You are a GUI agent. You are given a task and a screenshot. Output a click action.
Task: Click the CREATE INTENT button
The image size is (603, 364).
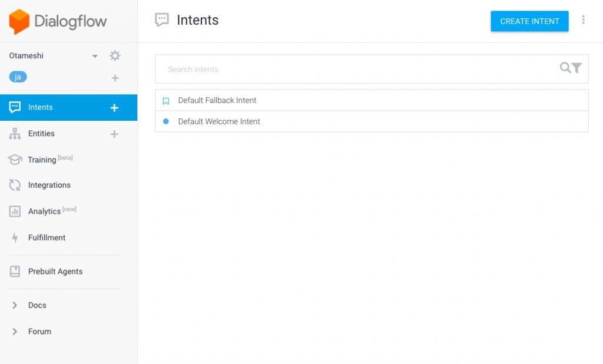tap(529, 21)
